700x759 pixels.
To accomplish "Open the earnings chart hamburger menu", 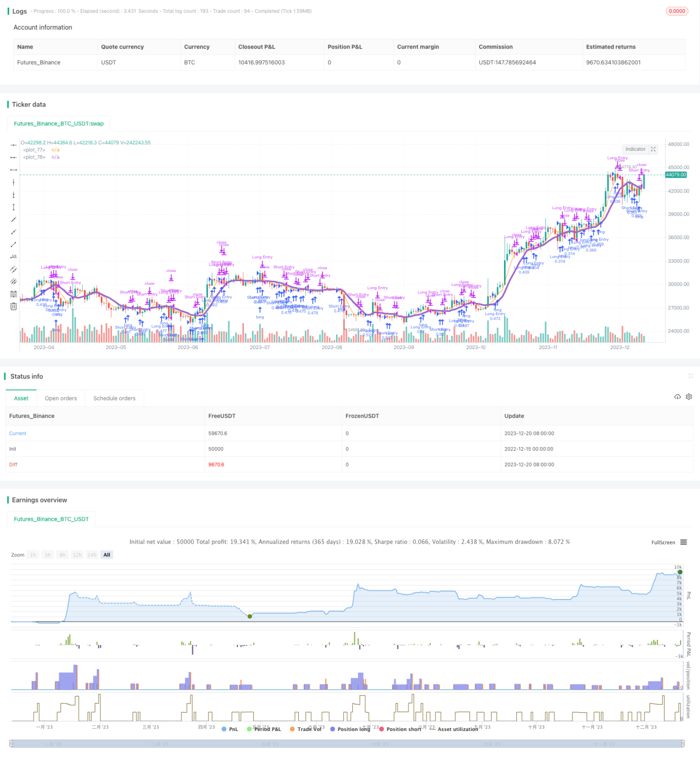I will pos(684,542).
